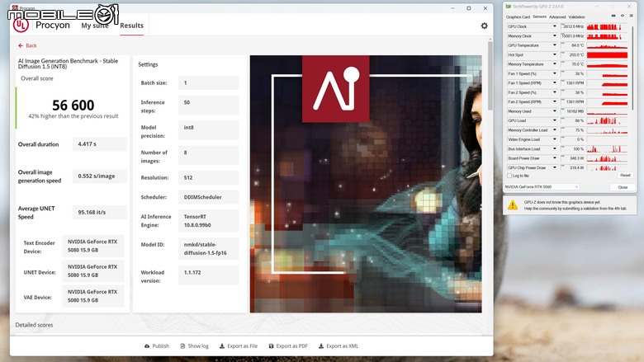Expand the GPU Chip Power Draw dropdown

pos(555,168)
